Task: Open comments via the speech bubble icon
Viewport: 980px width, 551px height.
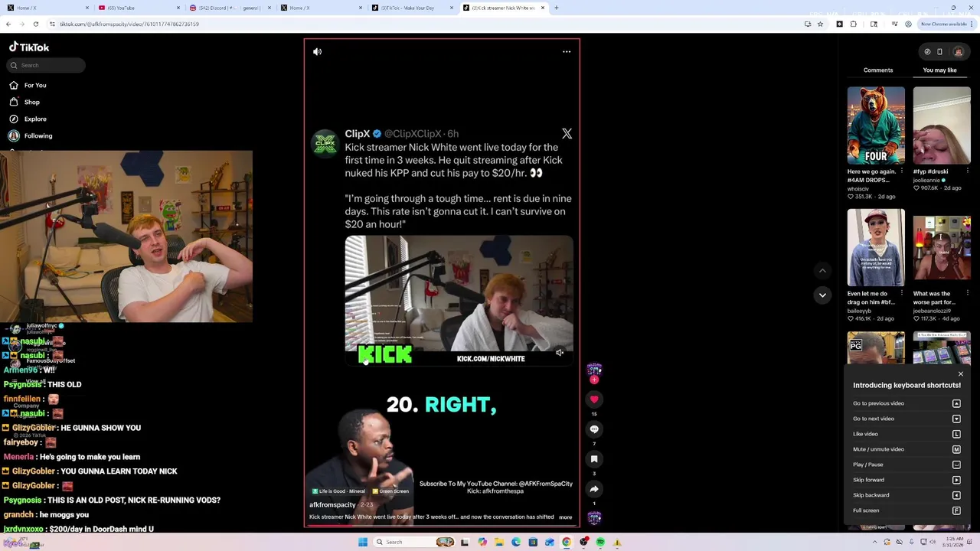Action: (594, 429)
